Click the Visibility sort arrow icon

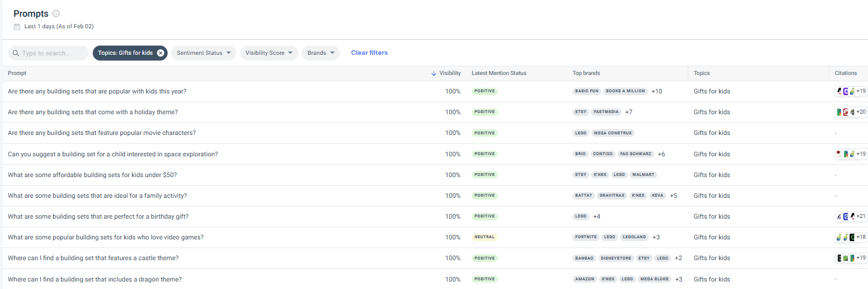point(434,73)
